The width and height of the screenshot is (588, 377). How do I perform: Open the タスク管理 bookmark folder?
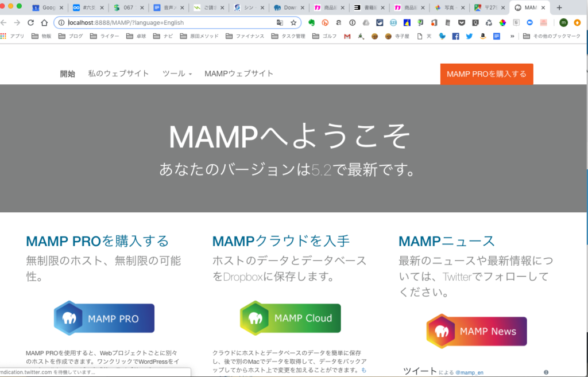pyautogui.click(x=288, y=36)
